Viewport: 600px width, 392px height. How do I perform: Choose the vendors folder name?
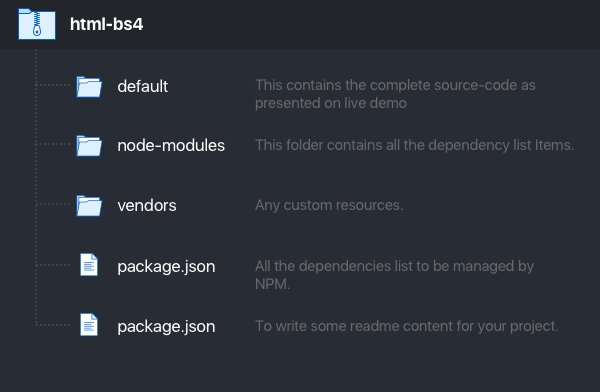point(147,206)
